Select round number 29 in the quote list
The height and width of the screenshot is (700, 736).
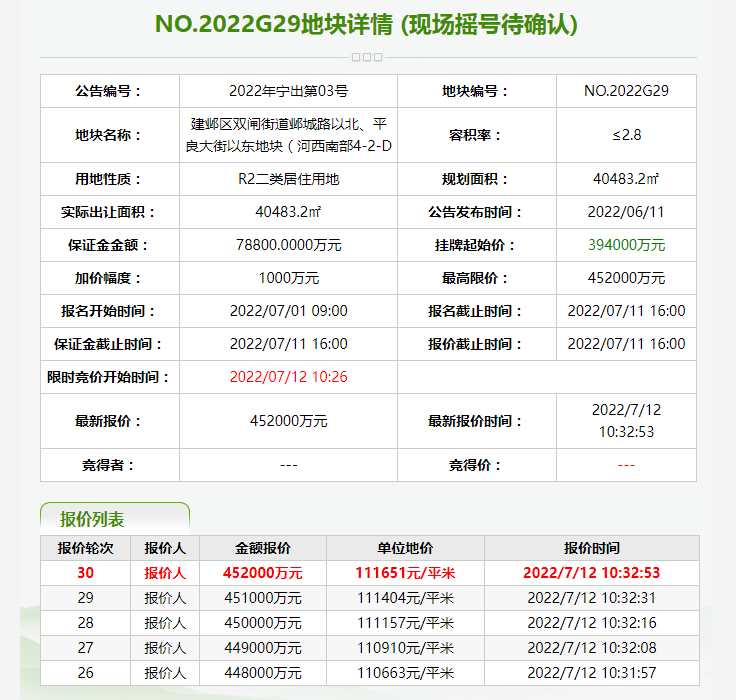click(x=85, y=598)
